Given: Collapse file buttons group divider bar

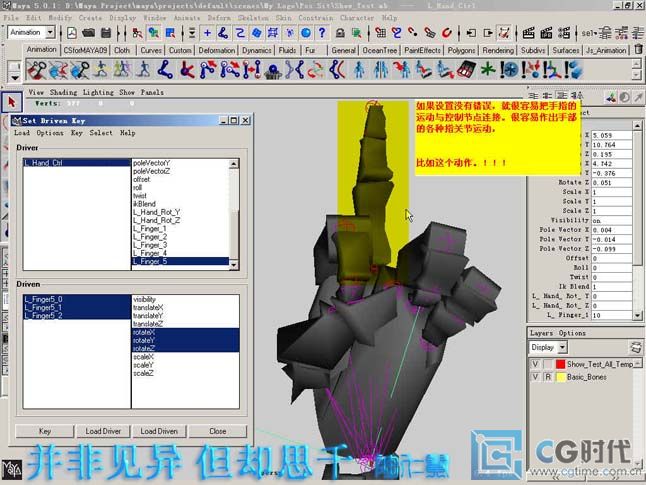Looking at the screenshot, I should coord(61,33).
